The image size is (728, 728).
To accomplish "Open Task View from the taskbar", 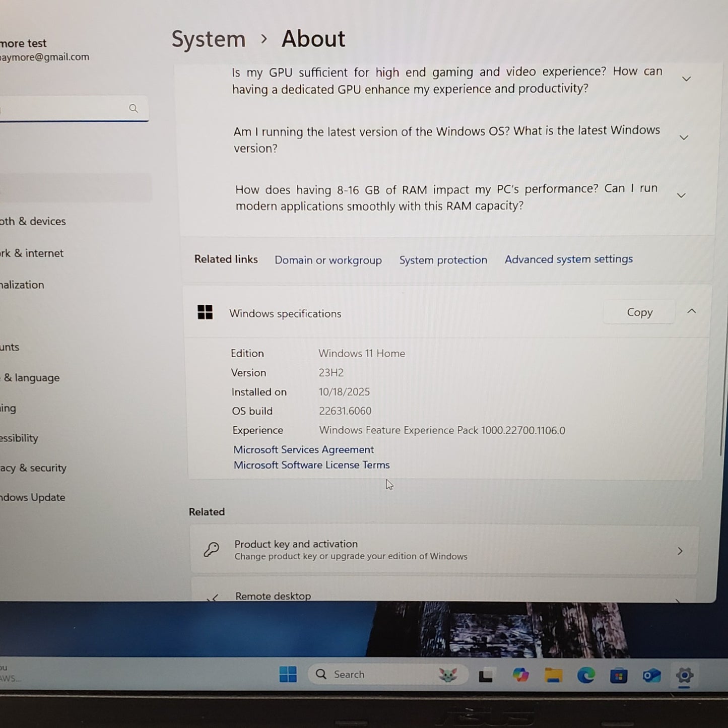I will pos(486,675).
